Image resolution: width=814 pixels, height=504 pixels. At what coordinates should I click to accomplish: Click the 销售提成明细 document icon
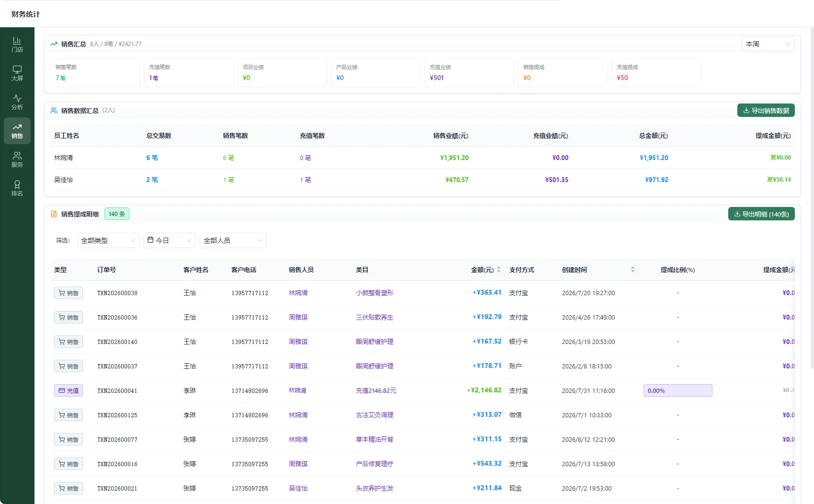[x=54, y=214]
